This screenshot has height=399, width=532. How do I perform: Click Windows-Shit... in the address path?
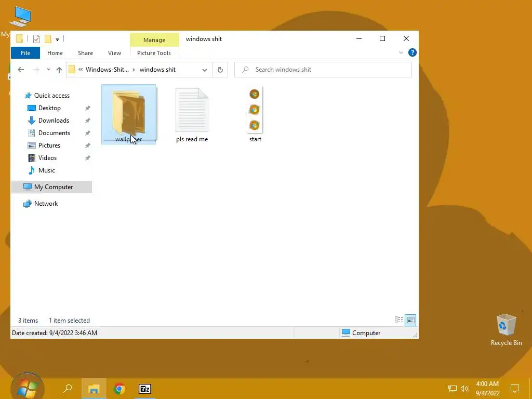pyautogui.click(x=107, y=70)
